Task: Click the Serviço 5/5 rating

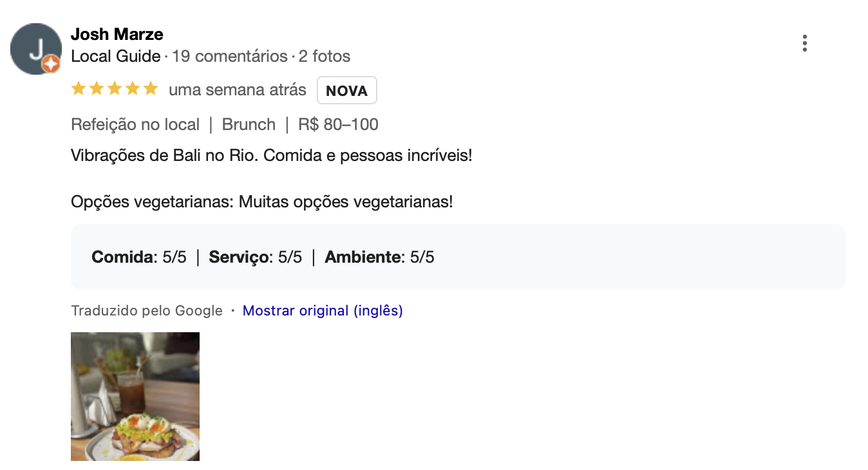Action: [256, 258]
